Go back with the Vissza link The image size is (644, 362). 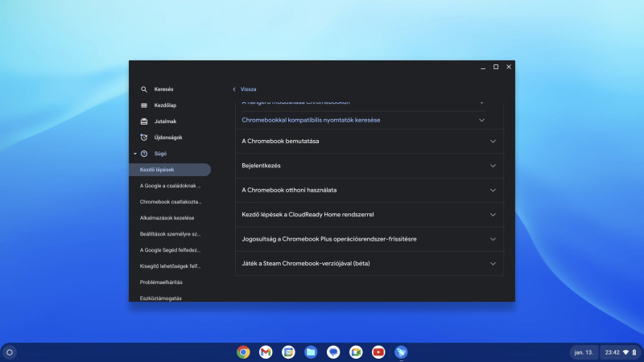(x=245, y=89)
